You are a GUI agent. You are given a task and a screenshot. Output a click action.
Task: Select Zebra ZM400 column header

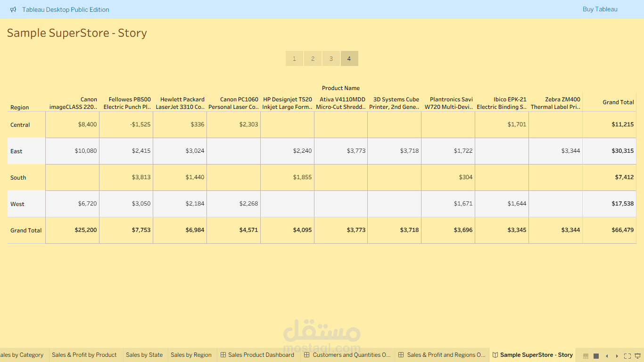(x=556, y=103)
